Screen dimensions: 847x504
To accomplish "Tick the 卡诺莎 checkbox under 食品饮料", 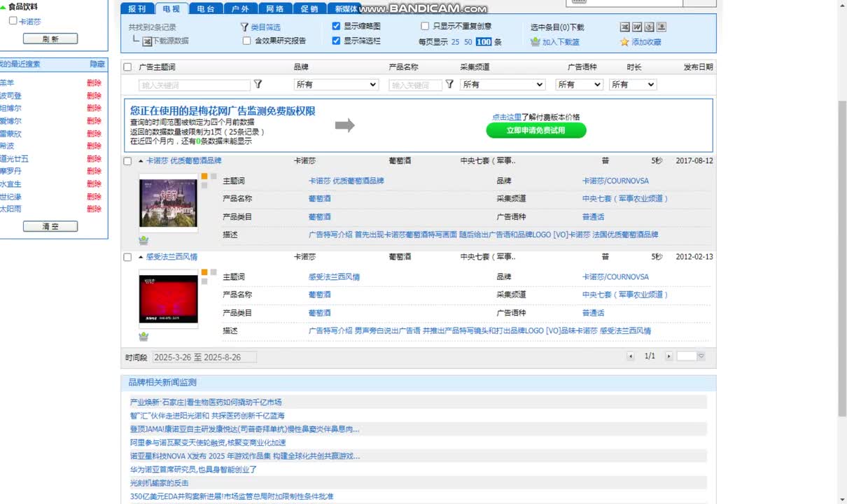I will point(13,21).
